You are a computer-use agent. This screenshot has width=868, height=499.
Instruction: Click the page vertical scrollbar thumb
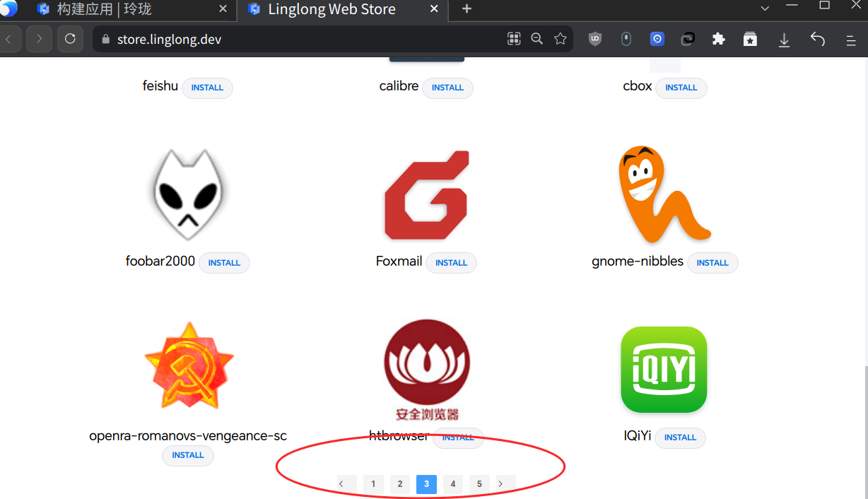point(865,431)
